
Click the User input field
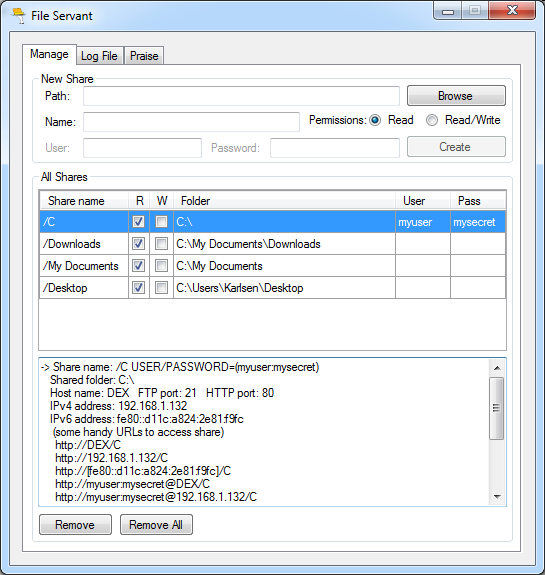(142, 148)
